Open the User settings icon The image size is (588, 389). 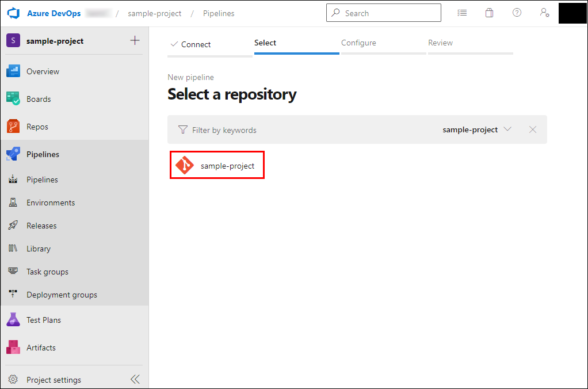point(544,13)
